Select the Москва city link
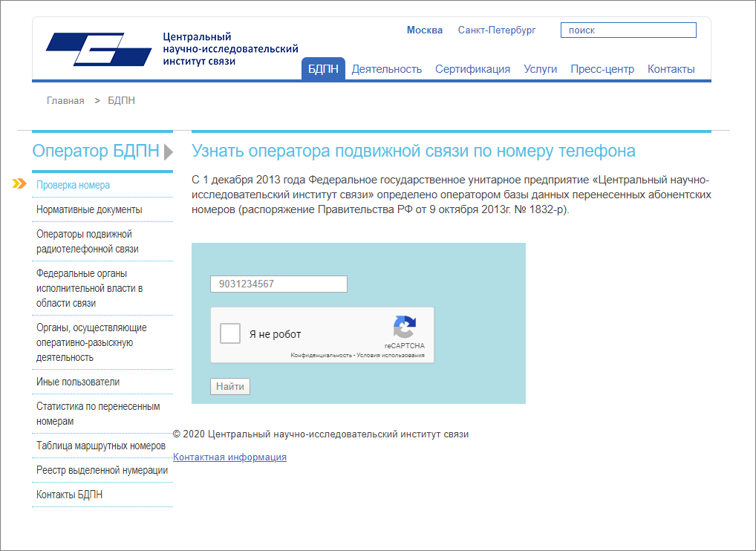The width and height of the screenshot is (756, 551). (424, 30)
